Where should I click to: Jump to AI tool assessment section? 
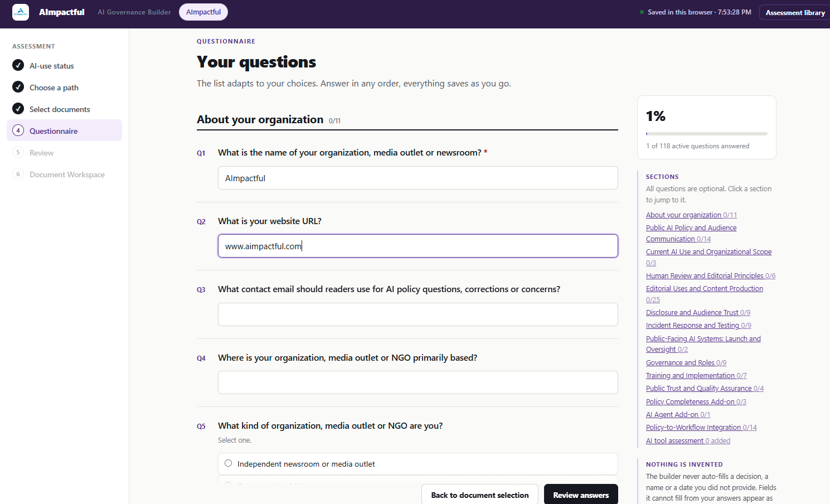pyautogui.click(x=688, y=441)
